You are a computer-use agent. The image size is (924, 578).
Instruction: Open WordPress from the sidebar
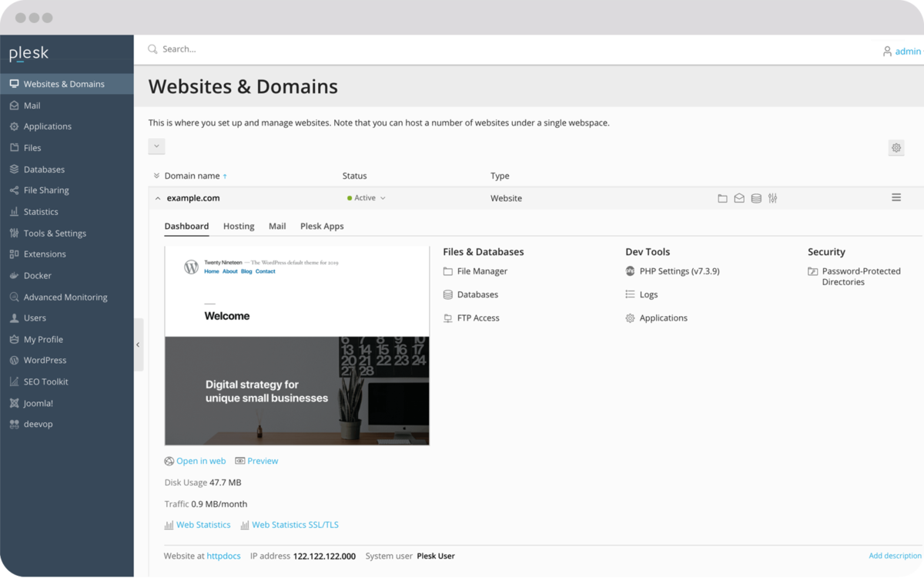click(45, 360)
